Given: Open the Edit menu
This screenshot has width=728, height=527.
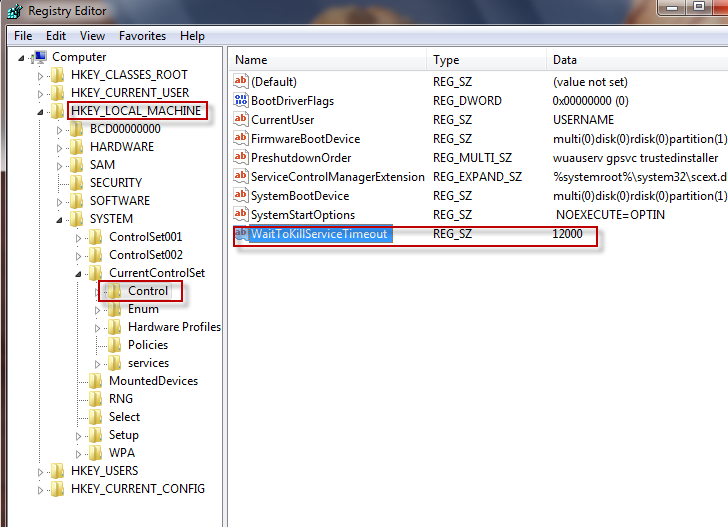Looking at the screenshot, I should (x=56, y=36).
